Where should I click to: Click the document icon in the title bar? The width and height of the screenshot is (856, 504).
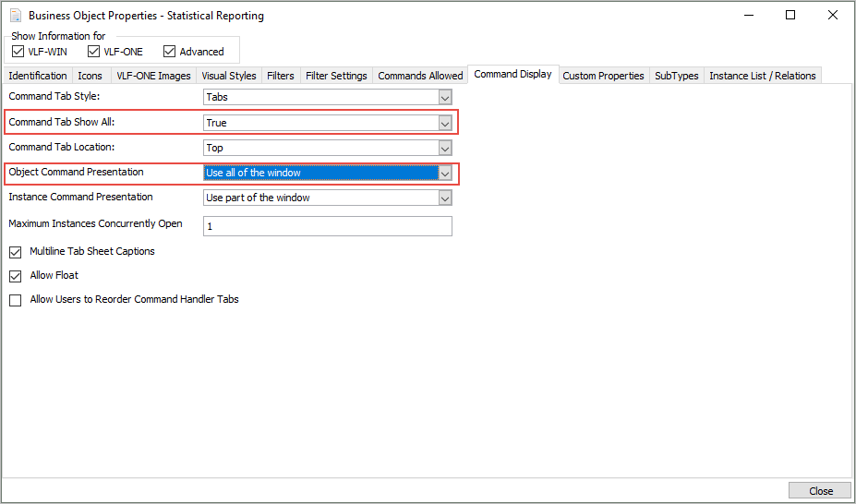pos(15,16)
